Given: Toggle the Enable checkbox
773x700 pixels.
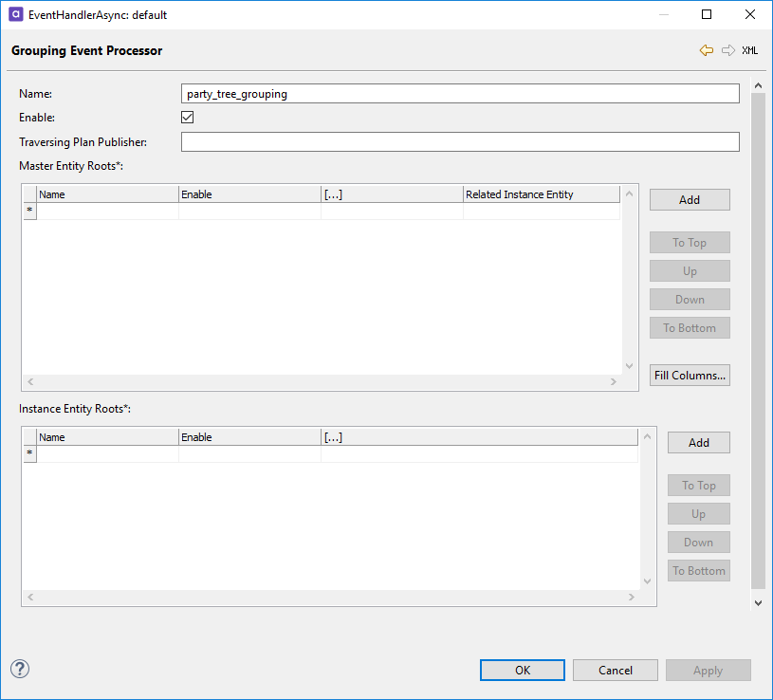Looking at the screenshot, I should [188, 118].
